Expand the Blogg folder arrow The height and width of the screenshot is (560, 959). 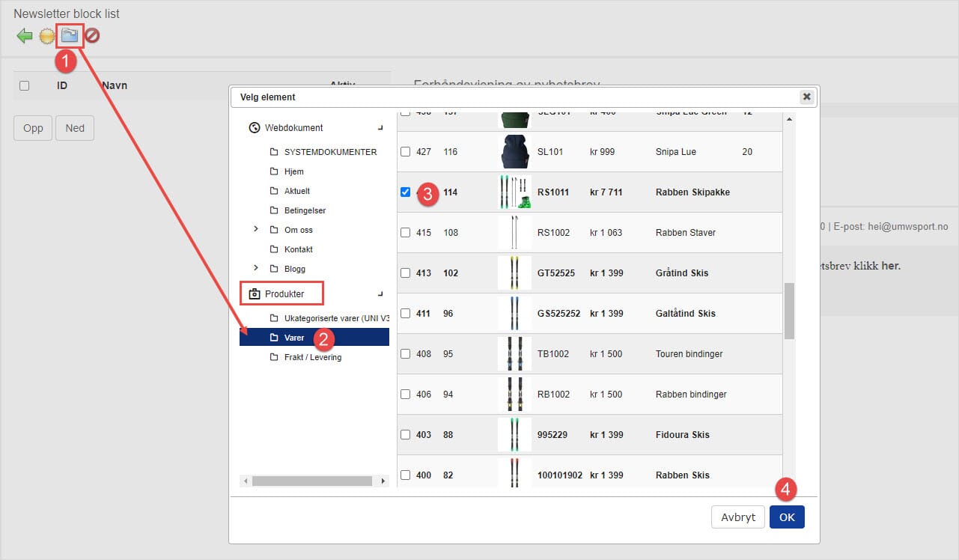(x=255, y=268)
